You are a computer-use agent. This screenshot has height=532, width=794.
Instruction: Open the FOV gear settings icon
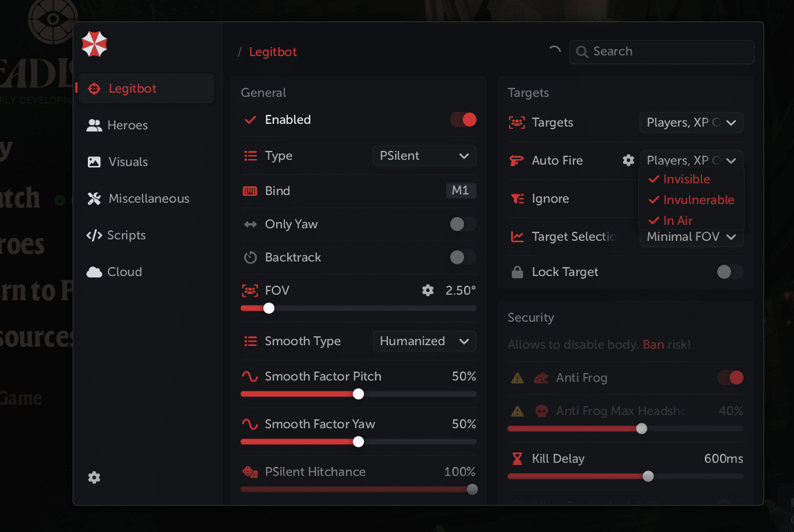(x=428, y=291)
